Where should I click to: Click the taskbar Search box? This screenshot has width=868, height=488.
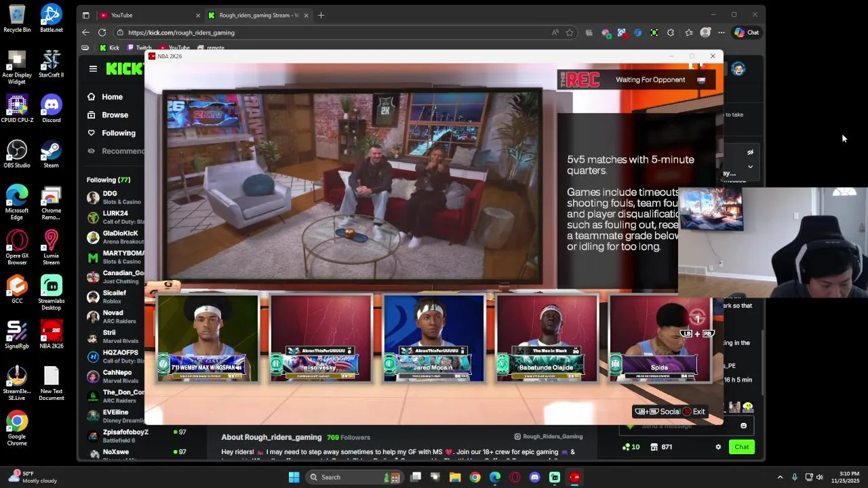[x=353, y=477]
